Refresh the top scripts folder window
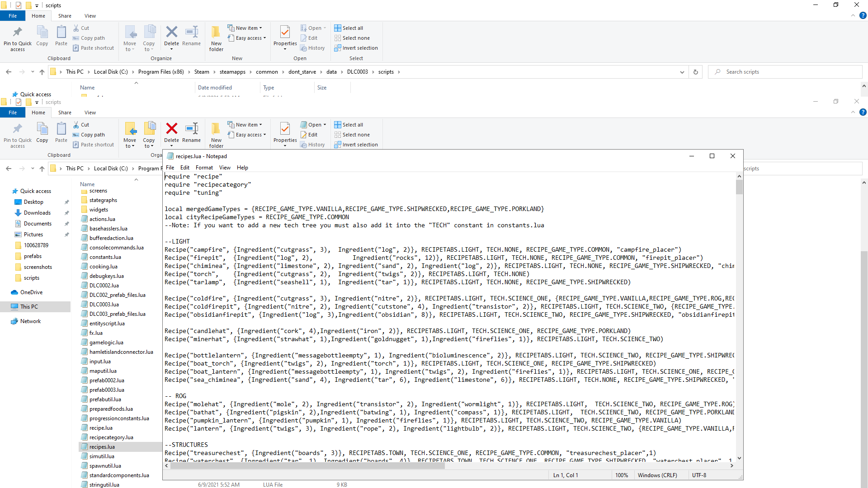 click(696, 72)
